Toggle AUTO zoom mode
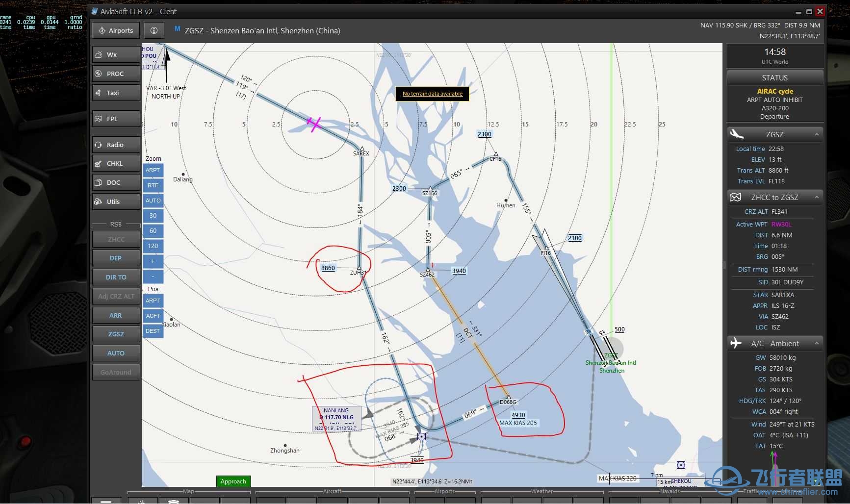 tap(153, 200)
